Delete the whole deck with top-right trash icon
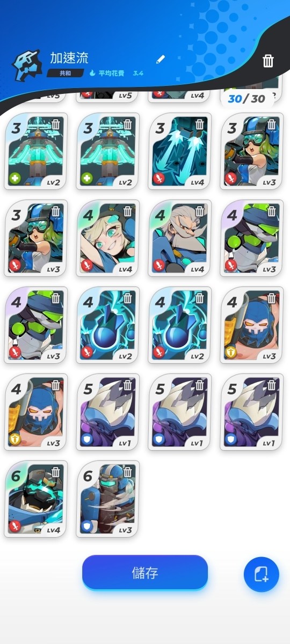This screenshot has width=290, height=644. pos(268,61)
